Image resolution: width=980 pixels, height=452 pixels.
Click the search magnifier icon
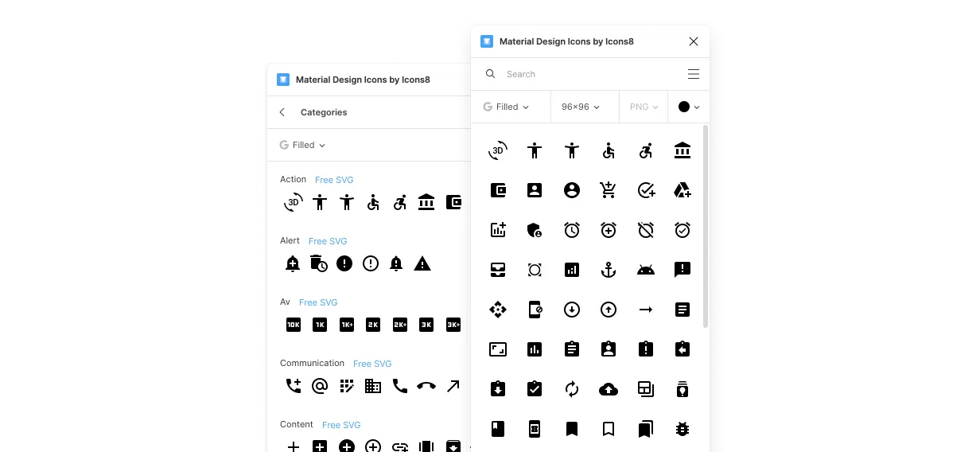(491, 74)
